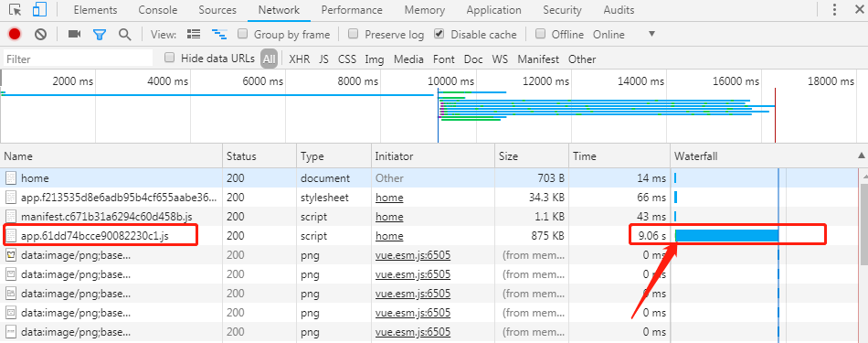Image resolution: width=868 pixels, height=343 pixels.
Task: Open the Online throttling dropdown
Action: (624, 35)
